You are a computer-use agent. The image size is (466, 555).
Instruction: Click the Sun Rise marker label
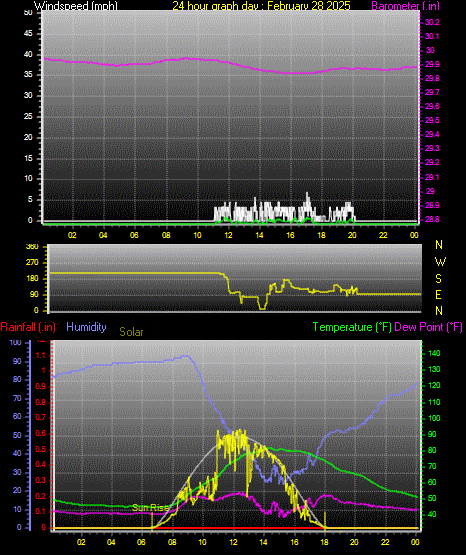pos(151,508)
